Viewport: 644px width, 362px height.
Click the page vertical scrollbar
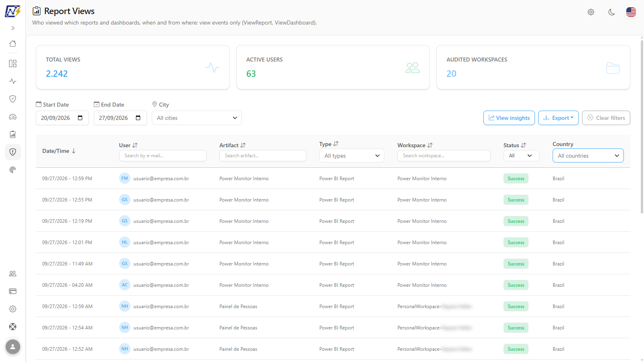pos(642,126)
